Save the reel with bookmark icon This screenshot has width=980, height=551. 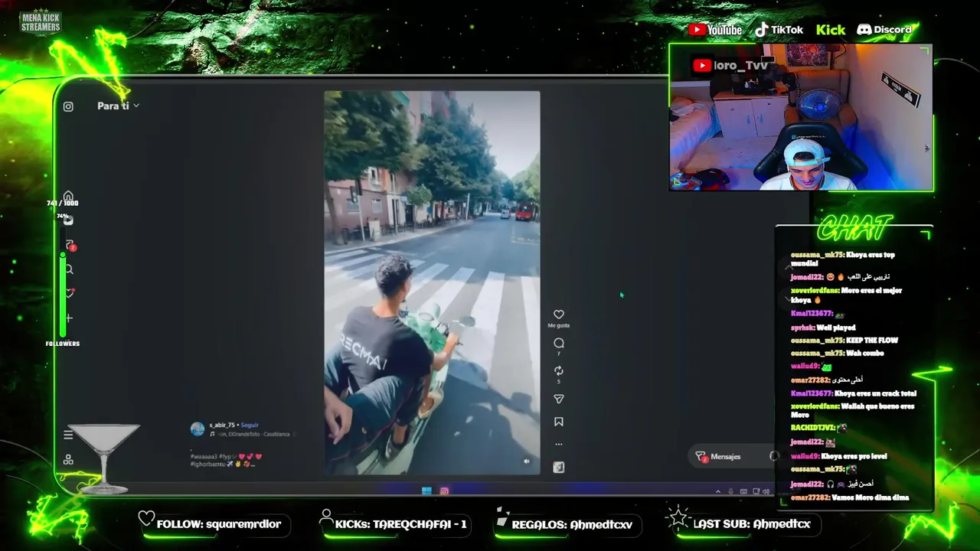(x=559, y=422)
